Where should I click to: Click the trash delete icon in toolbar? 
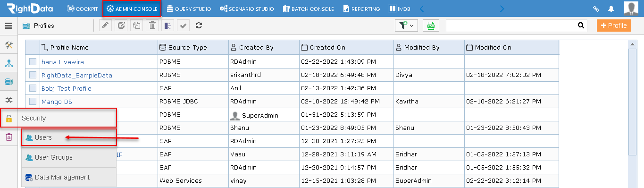(x=152, y=26)
